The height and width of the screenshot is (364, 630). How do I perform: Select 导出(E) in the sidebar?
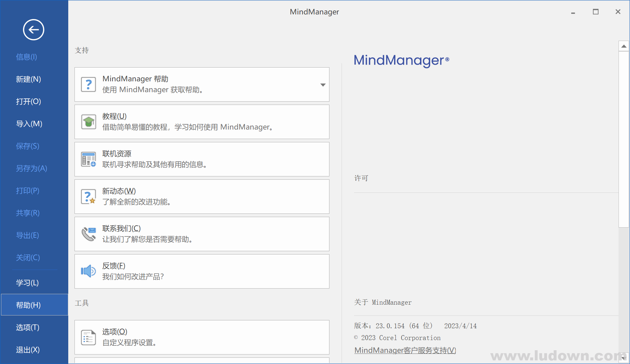coord(28,235)
